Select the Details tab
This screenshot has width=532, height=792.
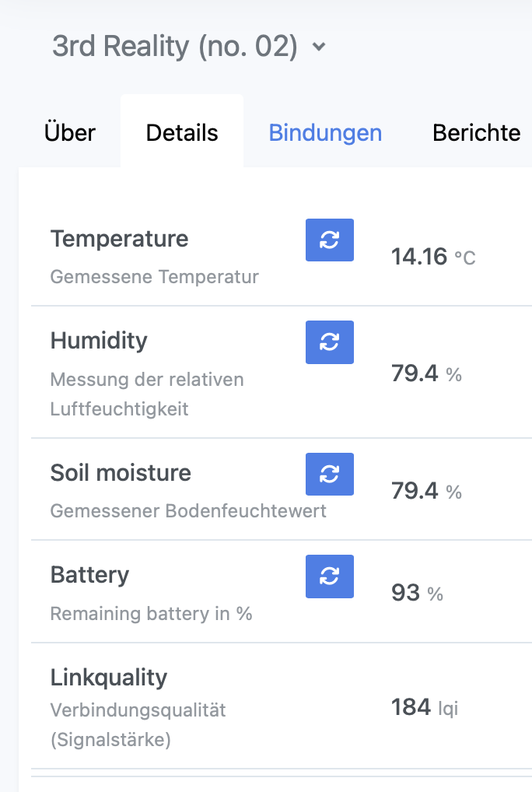[182, 132]
